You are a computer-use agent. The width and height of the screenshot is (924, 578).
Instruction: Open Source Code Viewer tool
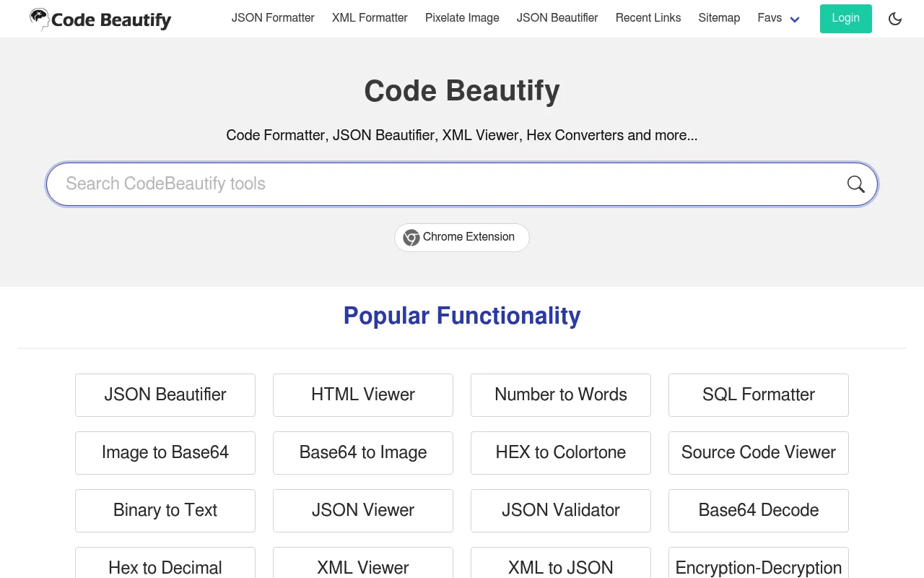click(759, 453)
